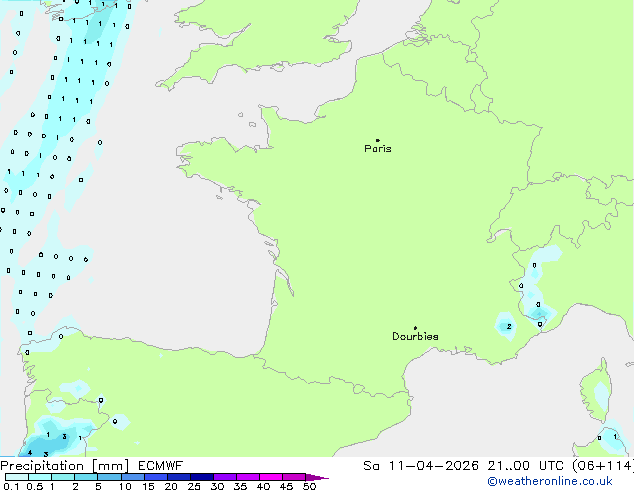This screenshot has height=490, width=634.
Task: Click the 40–45 mm legend swatch
Action: tap(271, 477)
